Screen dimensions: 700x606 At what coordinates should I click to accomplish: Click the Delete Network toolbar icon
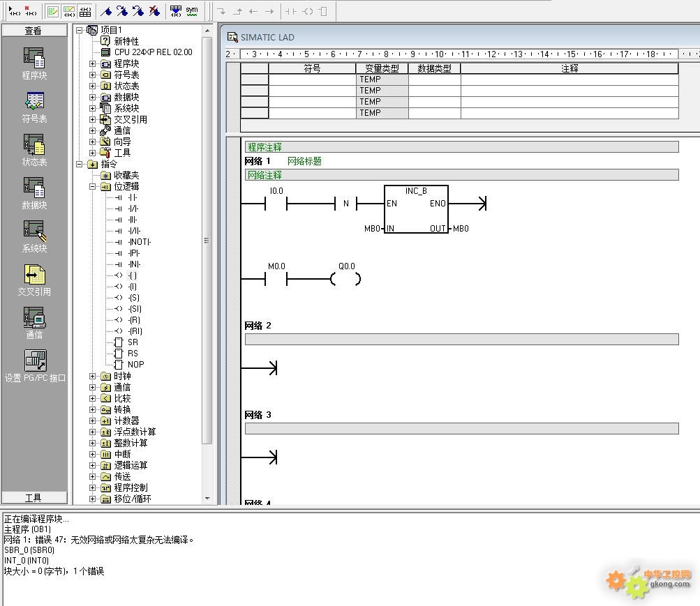click(x=30, y=10)
